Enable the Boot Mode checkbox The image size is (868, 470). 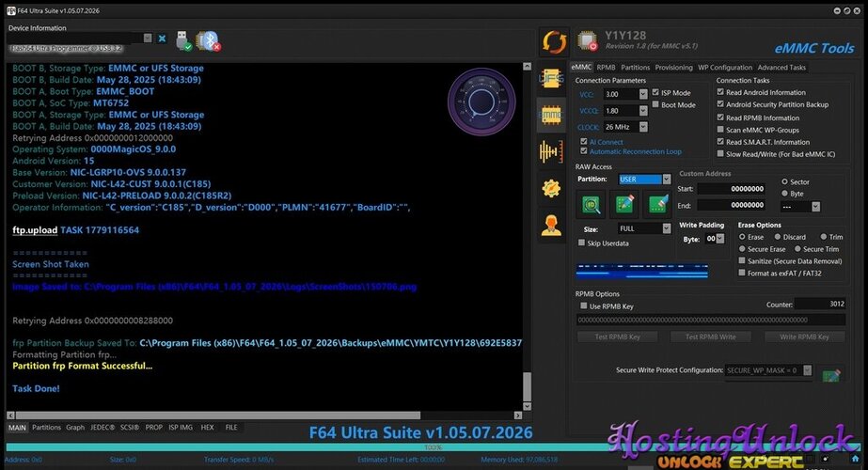coord(655,104)
